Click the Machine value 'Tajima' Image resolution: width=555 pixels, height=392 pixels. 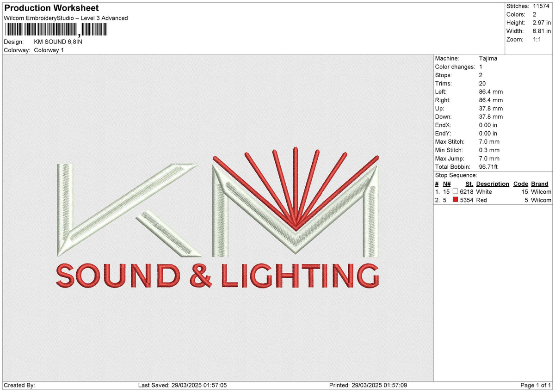(x=488, y=59)
